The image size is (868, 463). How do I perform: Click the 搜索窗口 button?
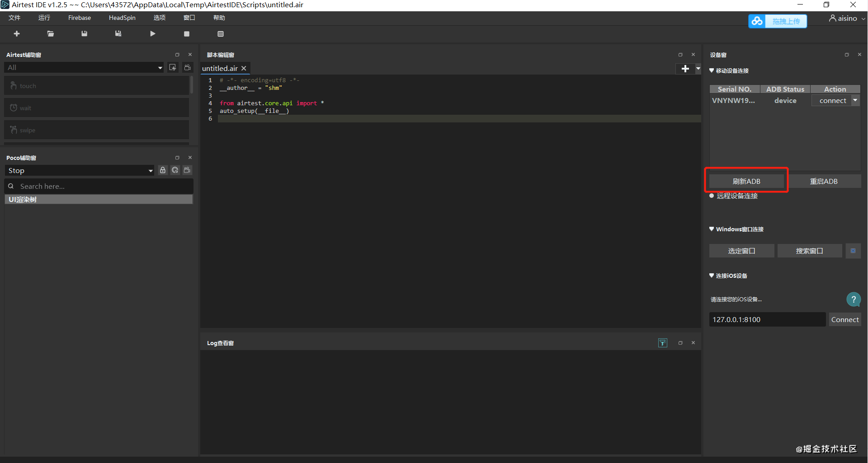click(x=810, y=251)
